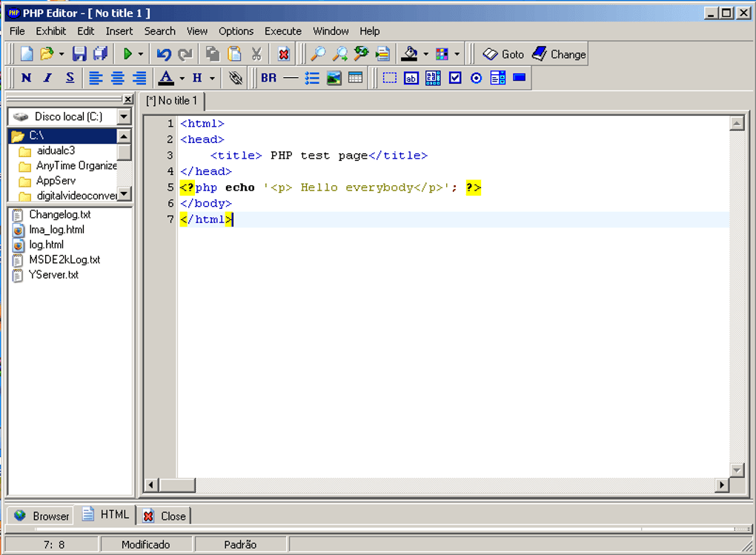Click the replace magnifier icon with green arrows
Image resolution: width=756 pixels, height=555 pixels.
[x=361, y=53]
